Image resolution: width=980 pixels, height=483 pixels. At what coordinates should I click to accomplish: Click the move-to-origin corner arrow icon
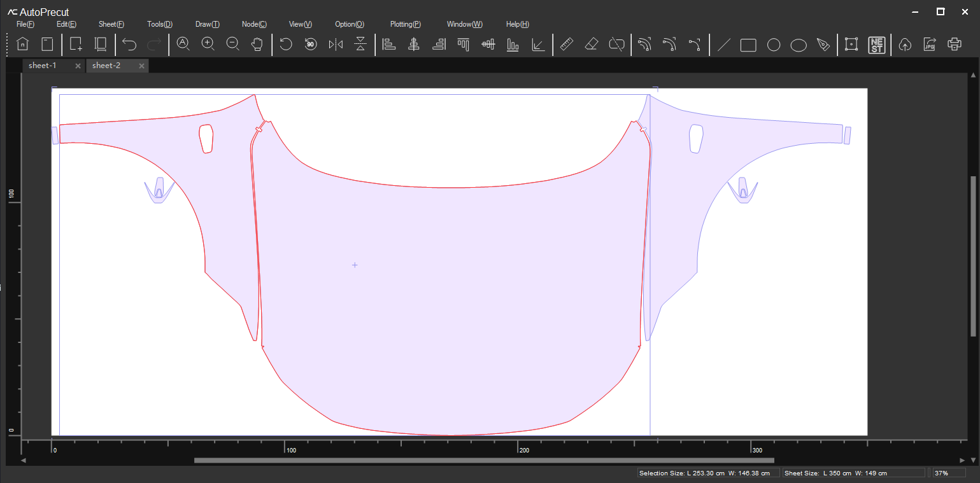pyautogui.click(x=538, y=44)
